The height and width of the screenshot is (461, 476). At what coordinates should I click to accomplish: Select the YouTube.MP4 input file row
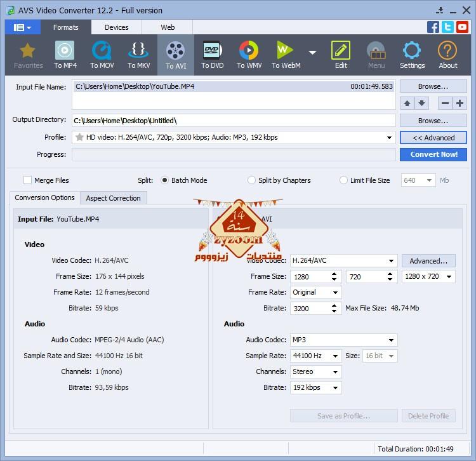click(234, 86)
